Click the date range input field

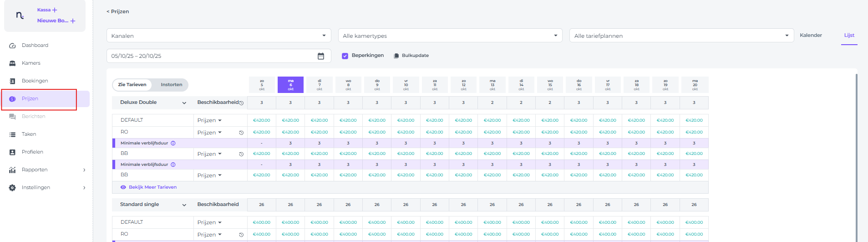point(212,56)
